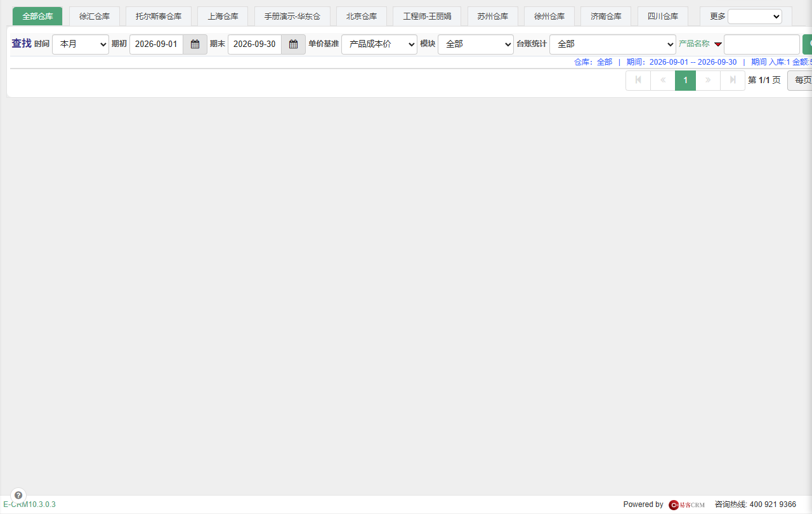This screenshot has width=812, height=514.
Task: Expand the 时间 dropdown showing 本月
Action: [x=81, y=44]
